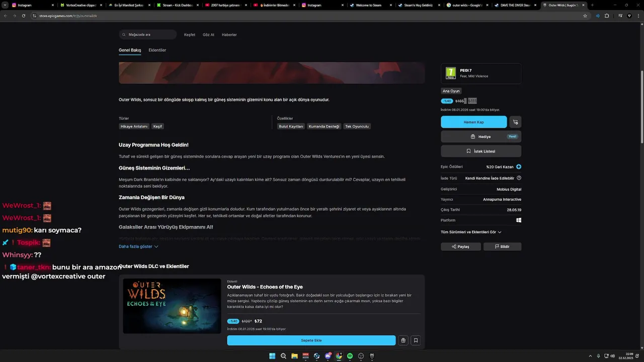644x362 pixels.
Task: Open the Hikaye Anlatımı genre tag
Action: coord(134,127)
